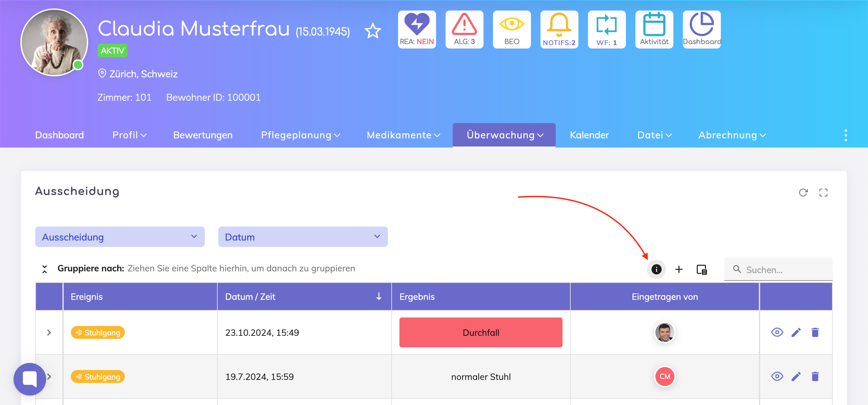View the normaler Stuhl entry eye icon

(x=777, y=377)
